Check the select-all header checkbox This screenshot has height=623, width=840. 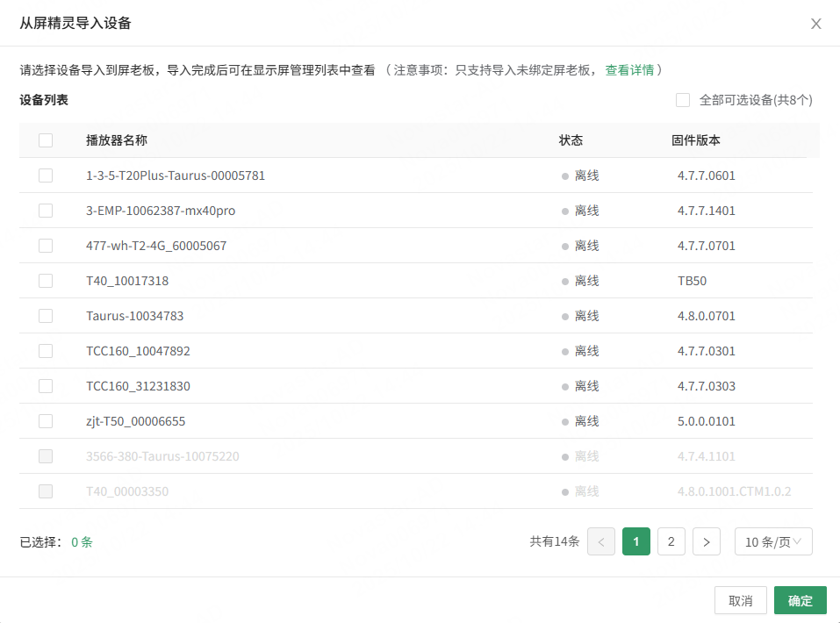46,140
